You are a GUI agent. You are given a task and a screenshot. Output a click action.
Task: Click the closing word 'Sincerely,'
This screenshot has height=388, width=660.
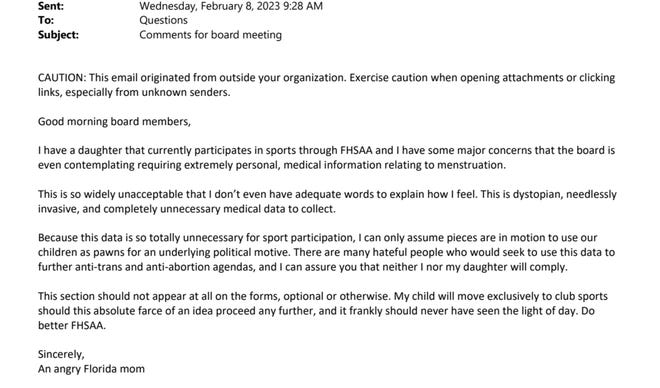click(61, 354)
